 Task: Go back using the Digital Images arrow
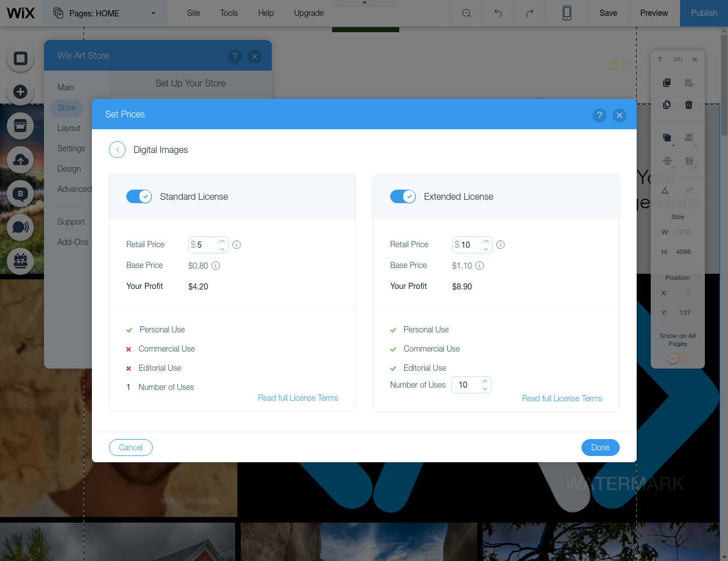117,150
